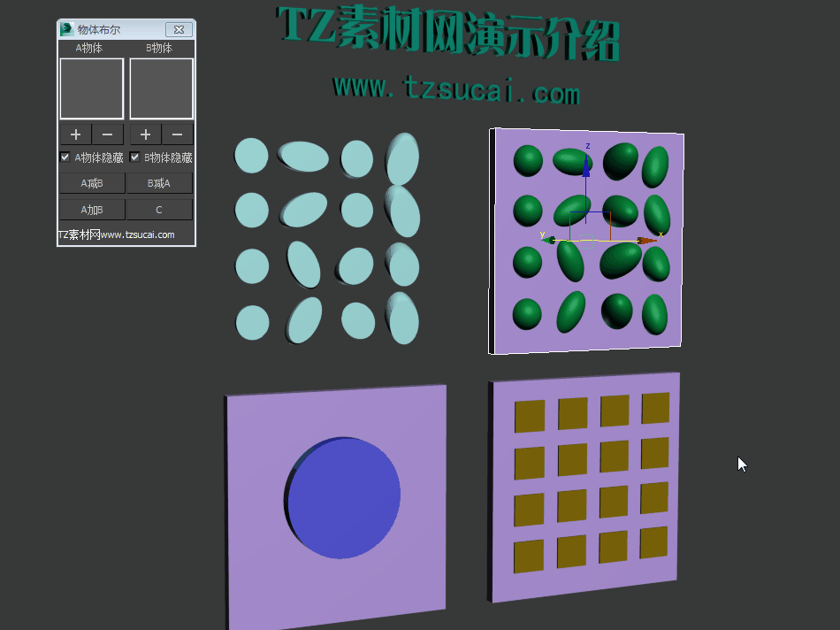Select the A物体 list box
840x630 pixels.
(x=92, y=88)
